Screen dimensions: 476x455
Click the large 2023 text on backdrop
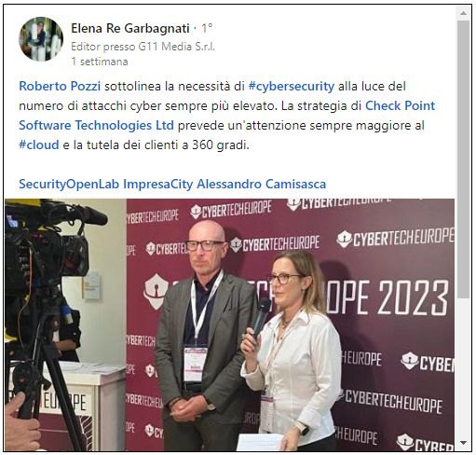[414, 297]
